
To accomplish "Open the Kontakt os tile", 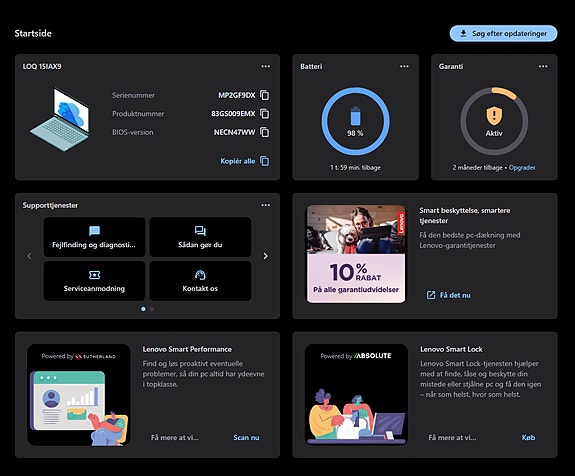I will pyautogui.click(x=200, y=281).
